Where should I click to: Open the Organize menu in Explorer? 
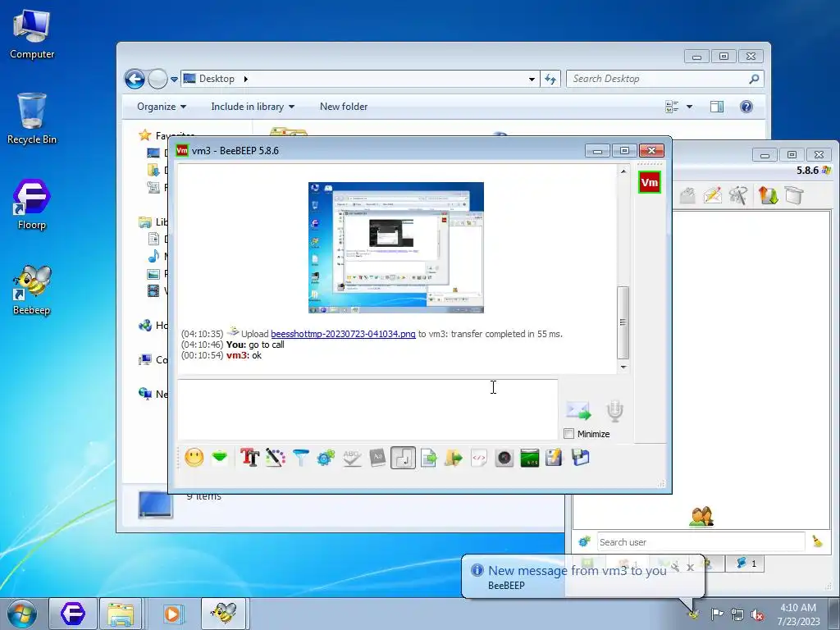(162, 107)
